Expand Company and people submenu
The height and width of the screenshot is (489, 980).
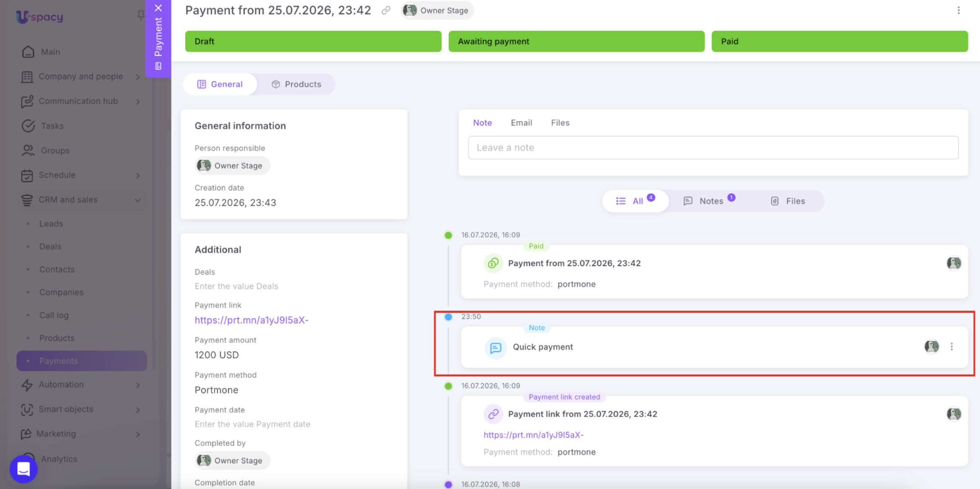[x=138, y=77]
